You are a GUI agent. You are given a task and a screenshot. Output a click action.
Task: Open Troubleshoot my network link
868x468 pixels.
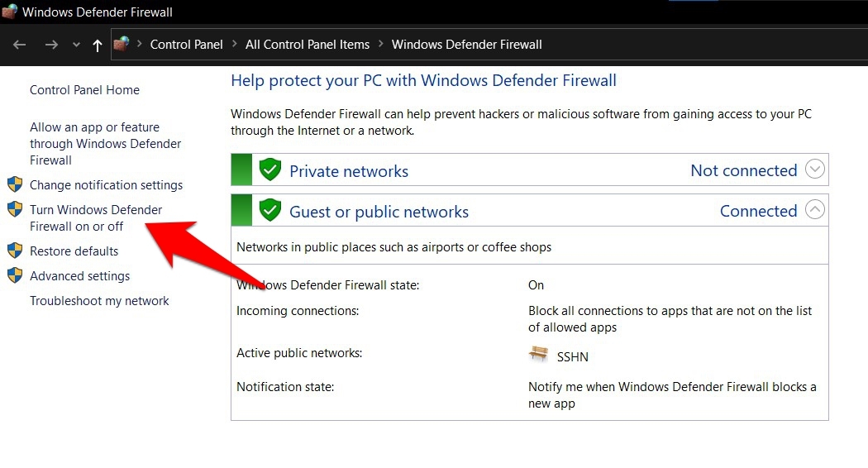point(100,301)
